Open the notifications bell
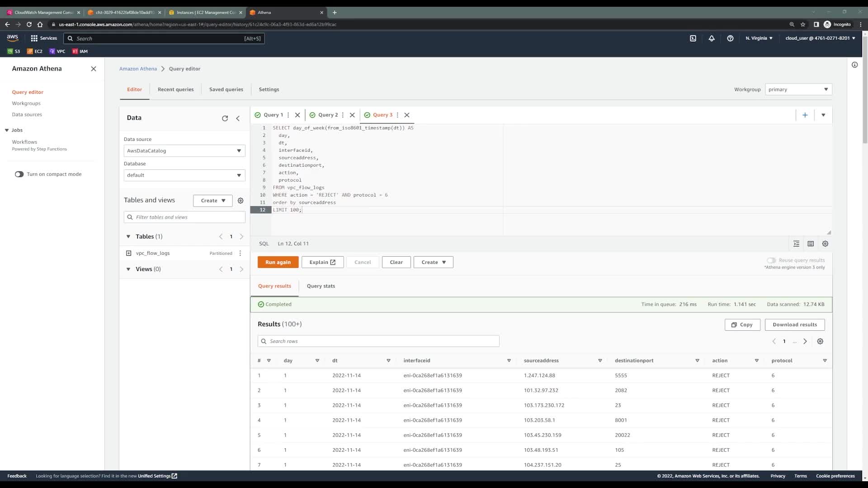Viewport: 868px width, 488px height. [712, 38]
